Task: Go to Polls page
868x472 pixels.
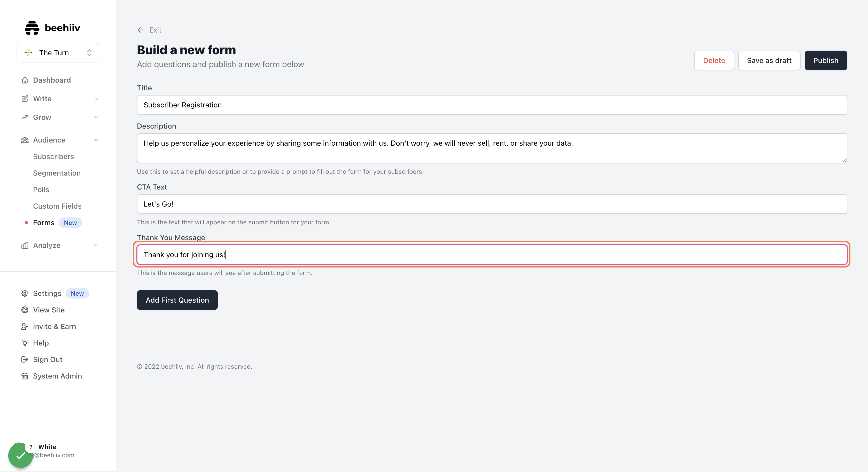Action: 41,190
